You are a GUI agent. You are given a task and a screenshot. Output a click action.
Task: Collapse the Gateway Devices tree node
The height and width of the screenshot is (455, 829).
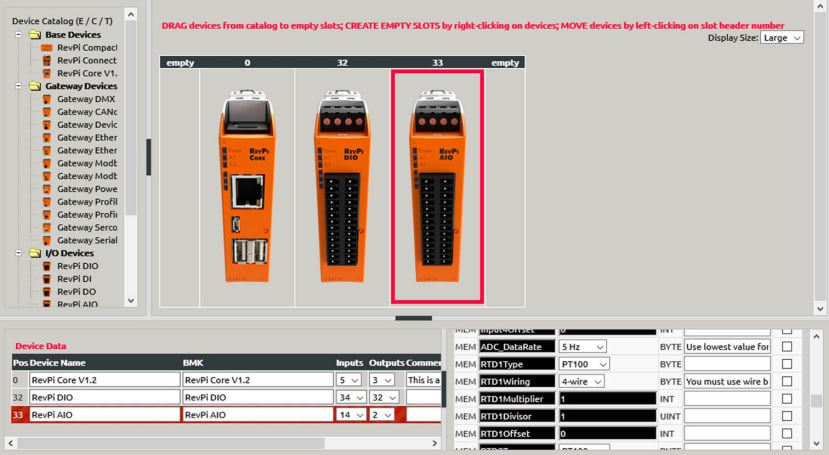pos(19,86)
